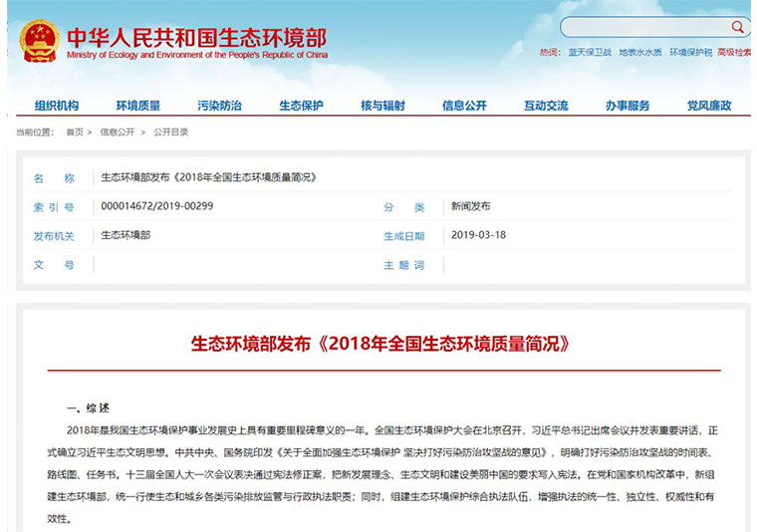
Task: Click the 名称 field title text
Action: (x=208, y=177)
